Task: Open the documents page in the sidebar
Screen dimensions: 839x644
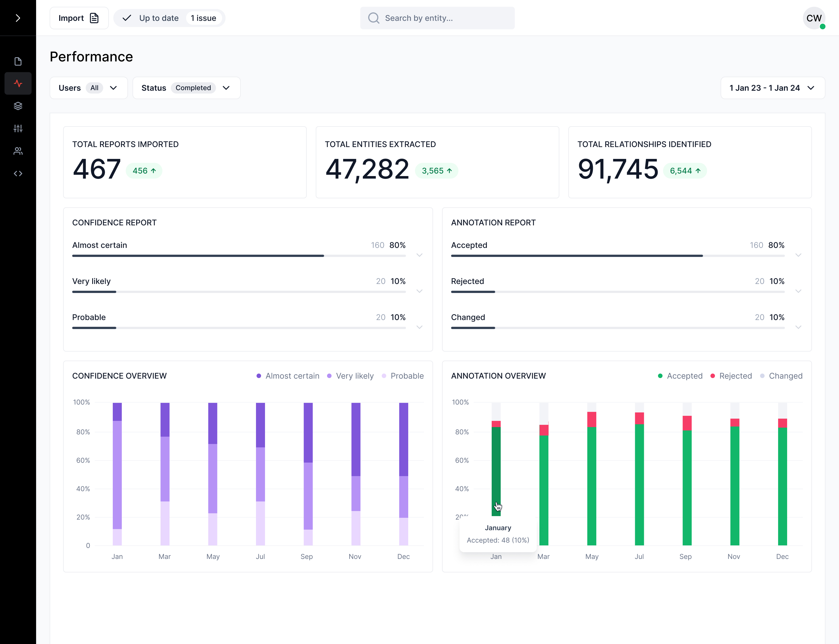Action: tap(18, 61)
